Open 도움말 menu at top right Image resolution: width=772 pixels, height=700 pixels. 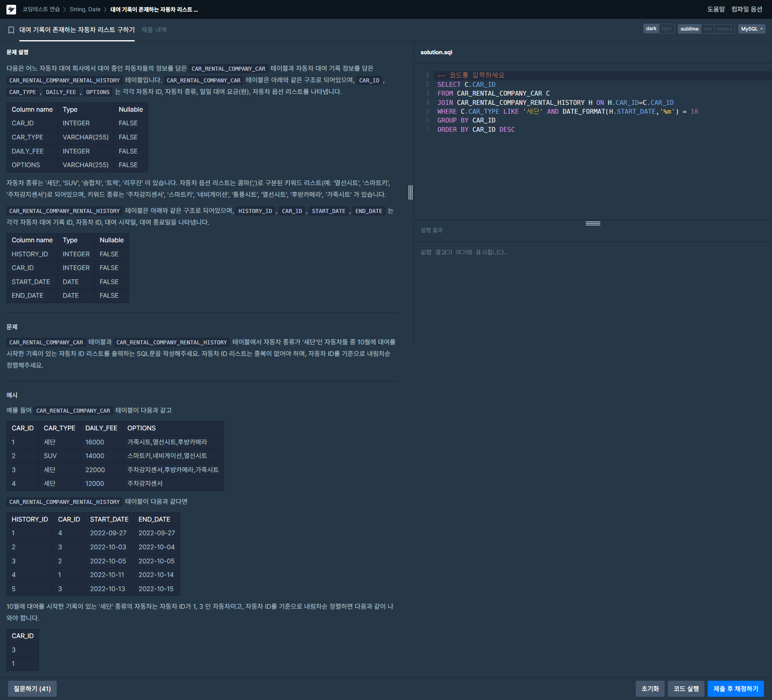tap(716, 9)
